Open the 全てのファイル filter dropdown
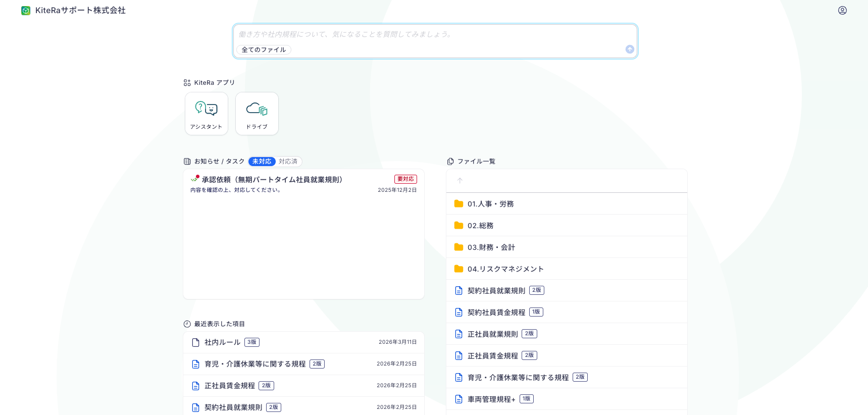 click(x=264, y=49)
